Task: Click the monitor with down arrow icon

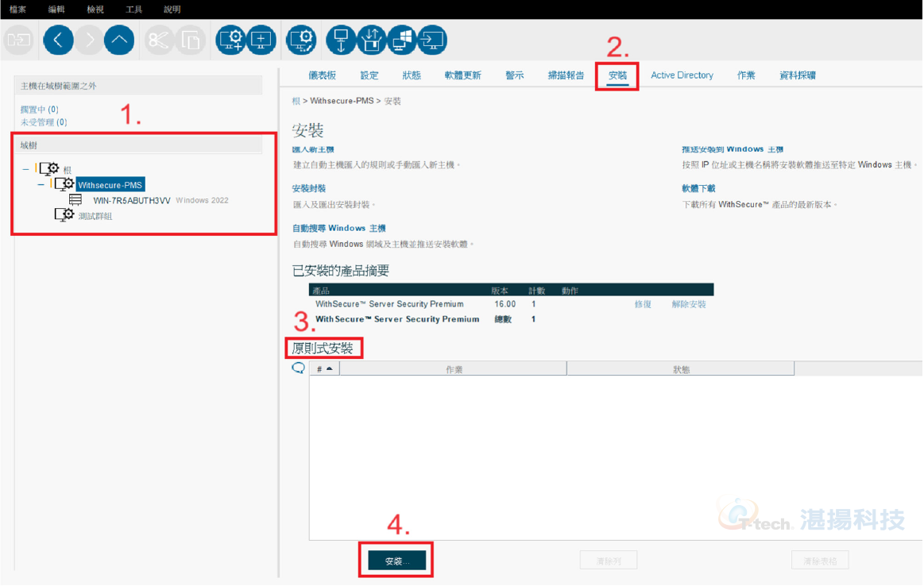Action: coord(341,40)
